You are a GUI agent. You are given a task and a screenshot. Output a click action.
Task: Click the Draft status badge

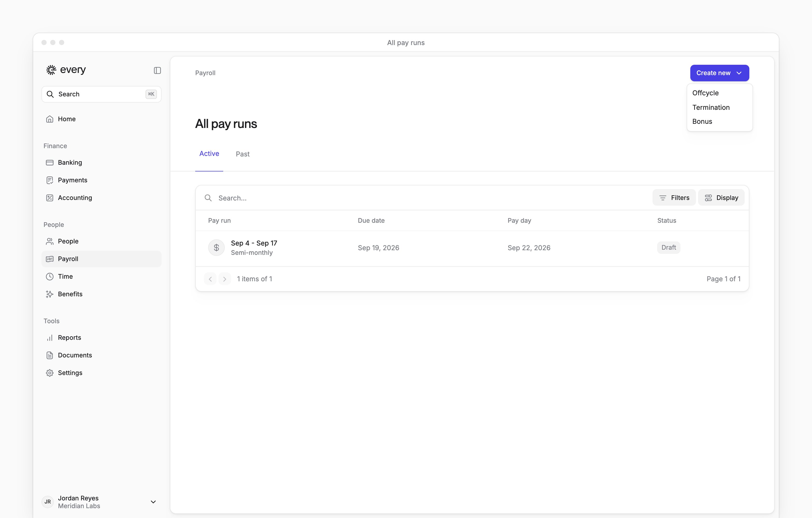pyautogui.click(x=668, y=248)
